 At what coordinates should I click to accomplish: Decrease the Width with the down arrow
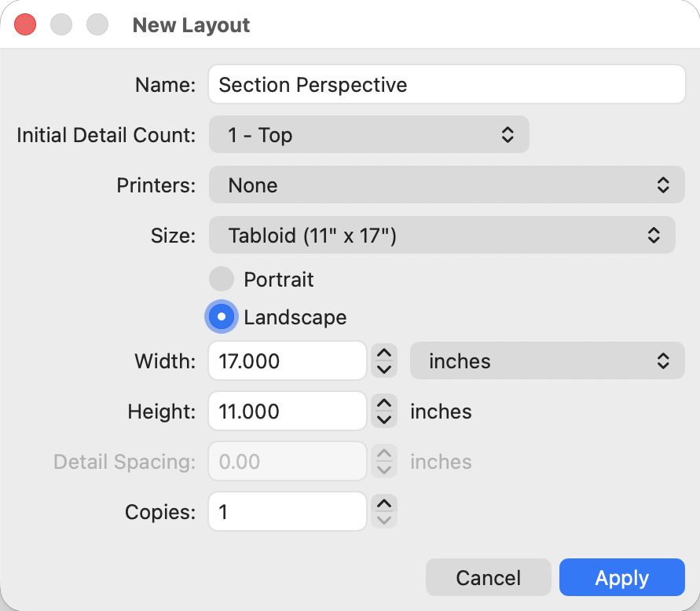(x=384, y=370)
